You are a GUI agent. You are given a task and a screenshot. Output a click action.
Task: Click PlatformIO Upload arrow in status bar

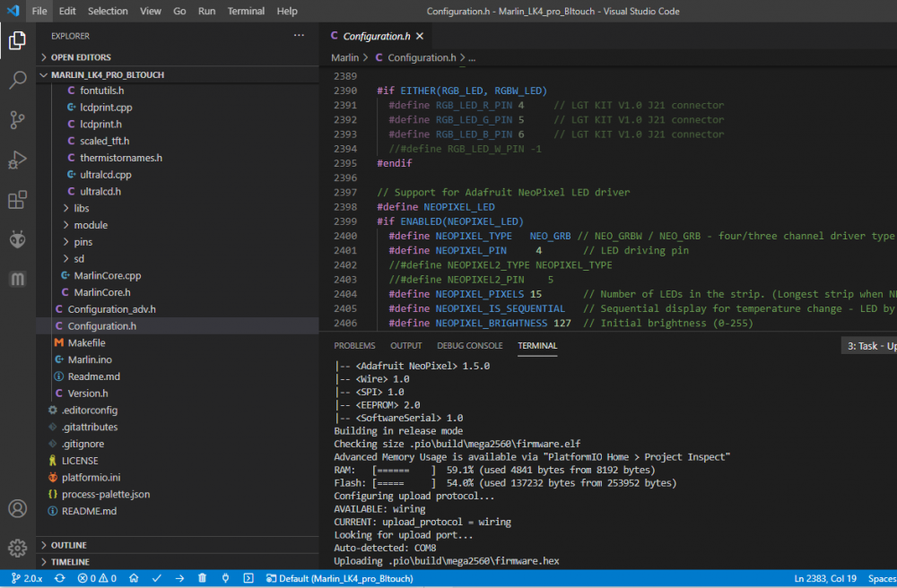179,579
